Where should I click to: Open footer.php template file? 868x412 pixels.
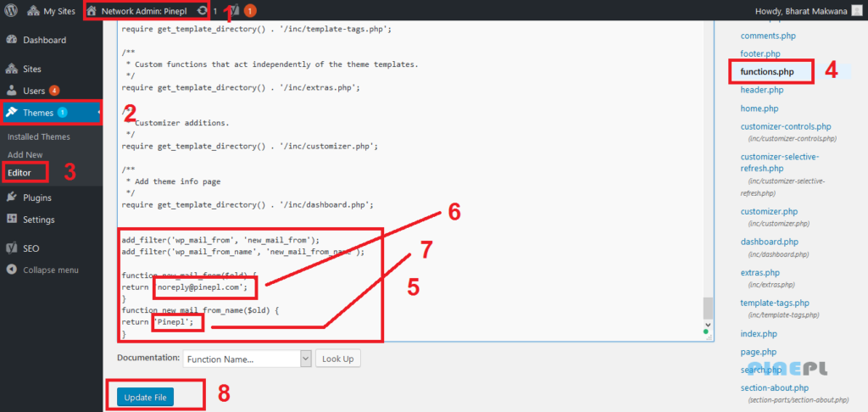pos(760,53)
